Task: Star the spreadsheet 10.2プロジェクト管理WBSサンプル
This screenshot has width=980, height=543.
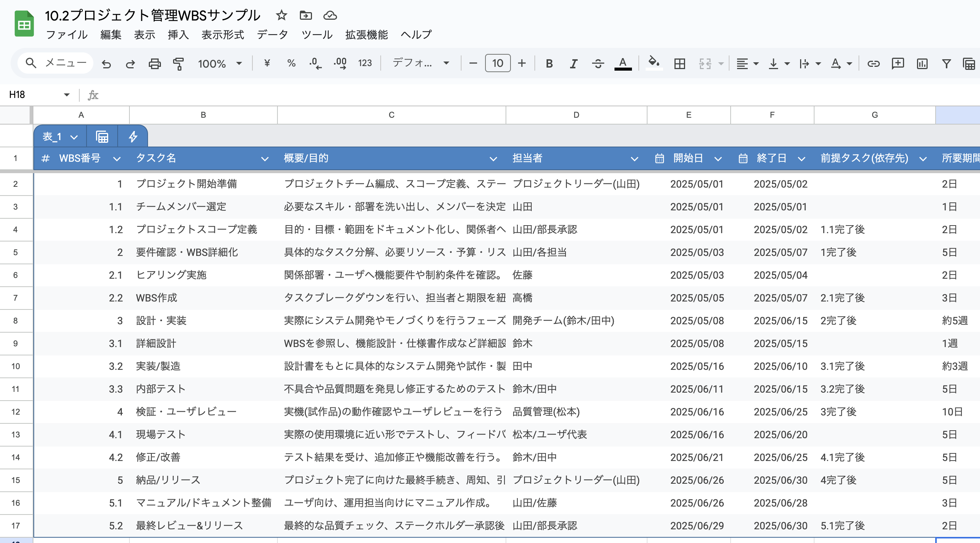Action: pyautogui.click(x=281, y=16)
